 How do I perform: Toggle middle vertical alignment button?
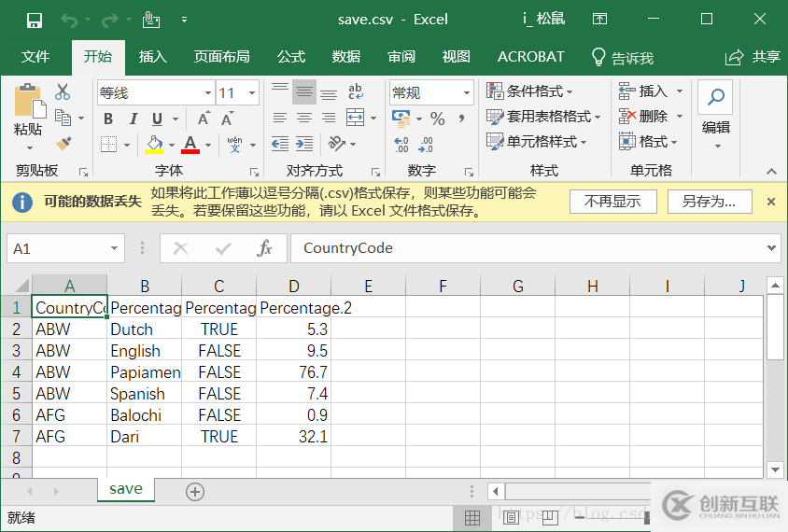(304, 92)
